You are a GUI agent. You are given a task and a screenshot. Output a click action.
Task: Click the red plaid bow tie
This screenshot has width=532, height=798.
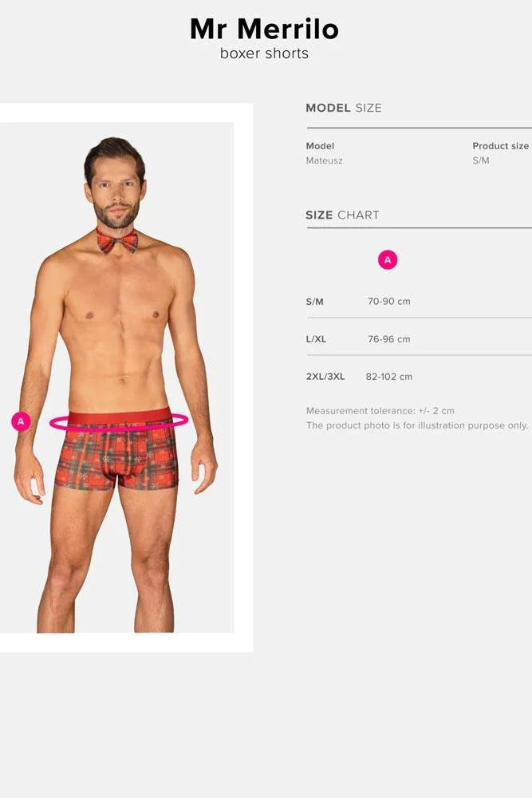tap(117, 241)
